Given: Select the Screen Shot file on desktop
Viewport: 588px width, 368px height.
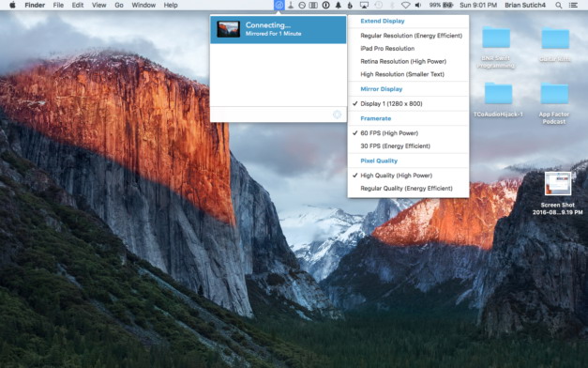Looking at the screenshot, I should point(558,193).
